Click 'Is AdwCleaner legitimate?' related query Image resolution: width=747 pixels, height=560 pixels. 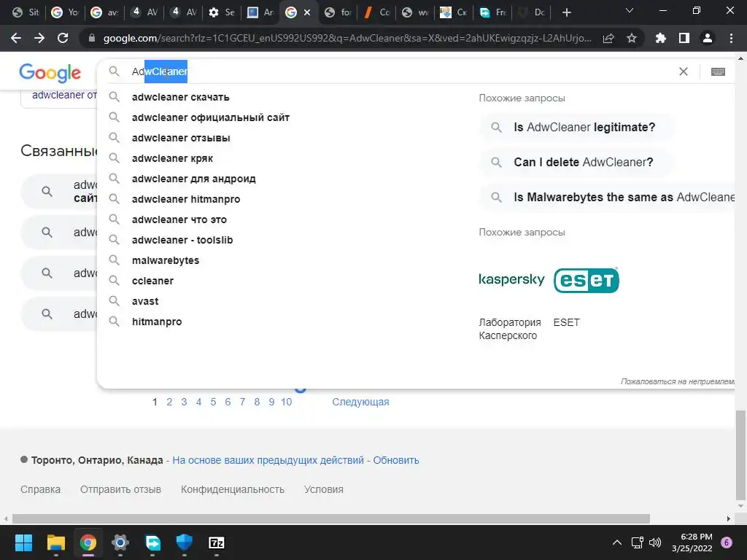click(x=576, y=127)
